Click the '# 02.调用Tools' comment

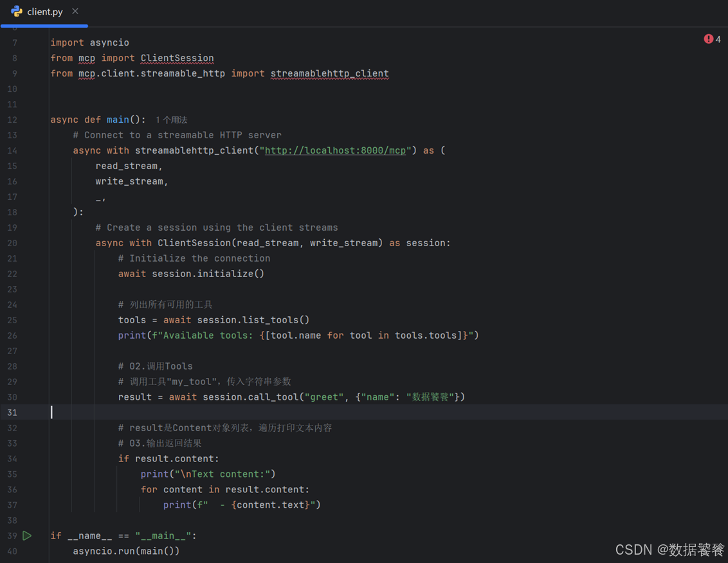(156, 366)
